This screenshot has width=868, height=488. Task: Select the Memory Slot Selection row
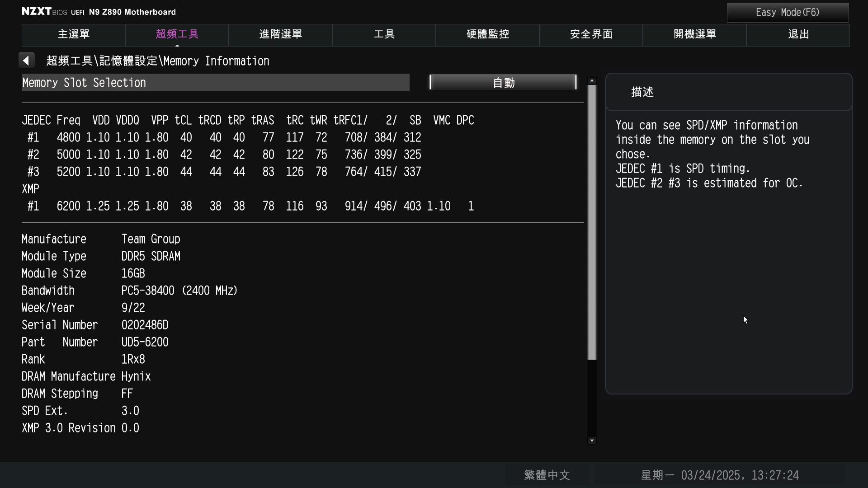click(x=215, y=83)
